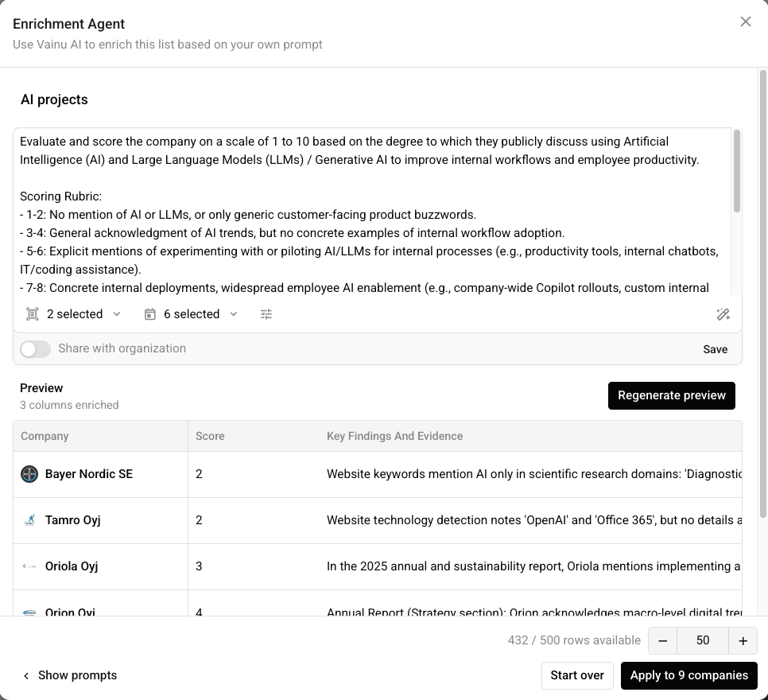Click Bayer Nordic SE score value 2
The height and width of the screenshot is (700, 768).
click(x=199, y=474)
